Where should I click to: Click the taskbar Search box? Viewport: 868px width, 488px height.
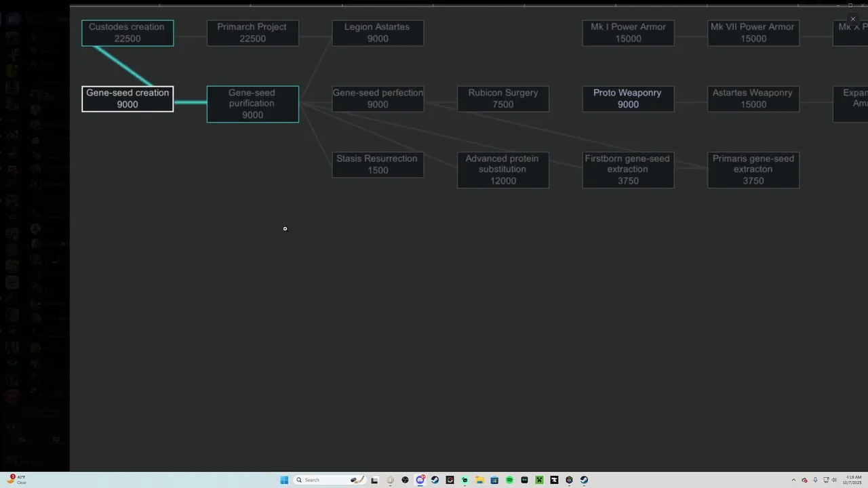click(330, 480)
